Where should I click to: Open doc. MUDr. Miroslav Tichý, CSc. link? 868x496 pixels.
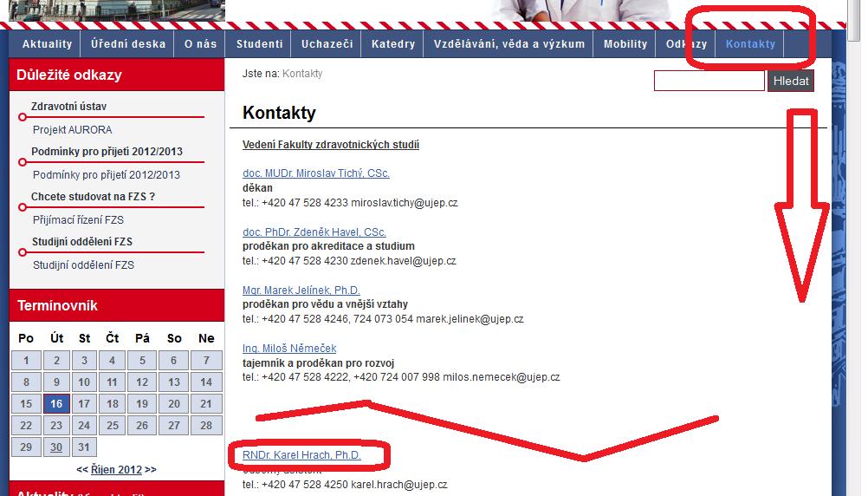pyautogui.click(x=315, y=173)
